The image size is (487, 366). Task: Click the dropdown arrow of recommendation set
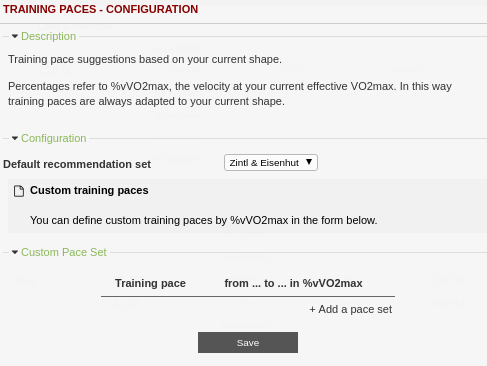(309, 162)
